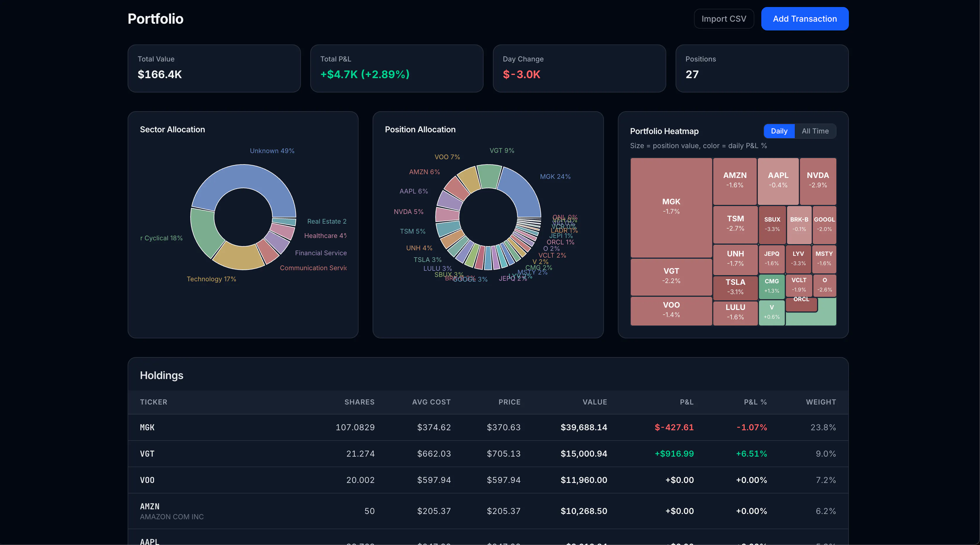Select the VCLT heatmap tile
This screenshot has width=980, height=545.
(x=799, y=285)
